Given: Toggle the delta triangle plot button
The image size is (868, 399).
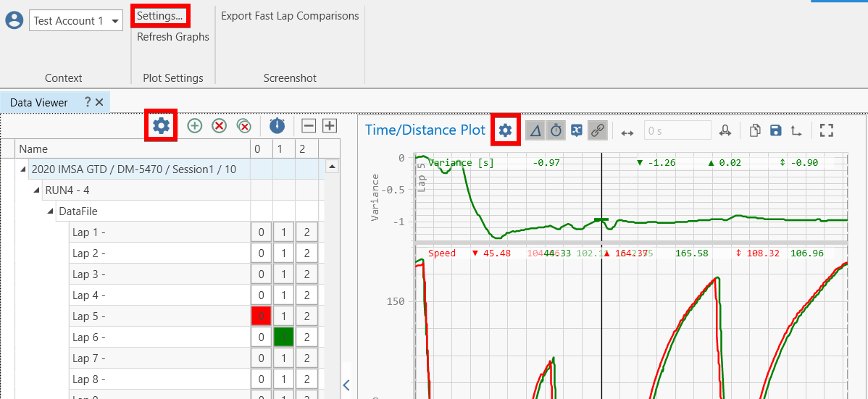Looking at the screenshot, I should [x=535, y=130].
